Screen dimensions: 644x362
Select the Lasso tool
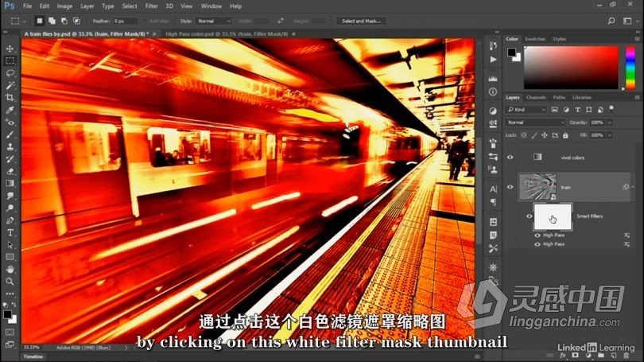10,73
